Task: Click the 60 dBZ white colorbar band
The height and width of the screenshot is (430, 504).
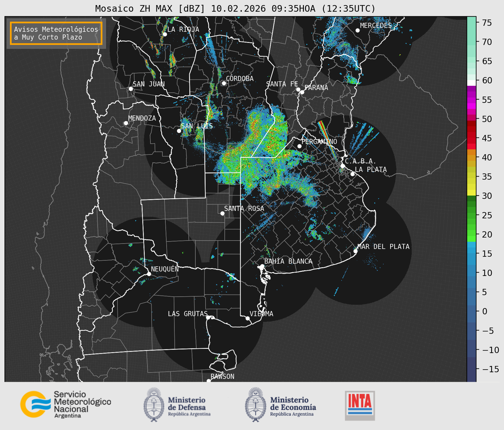Action: tap(471, 83)
